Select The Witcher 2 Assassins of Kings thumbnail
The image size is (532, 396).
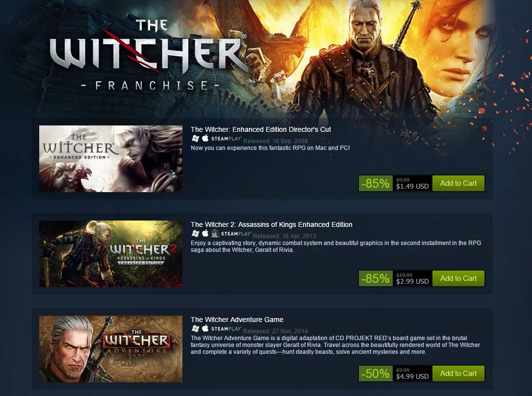(111, 254)
